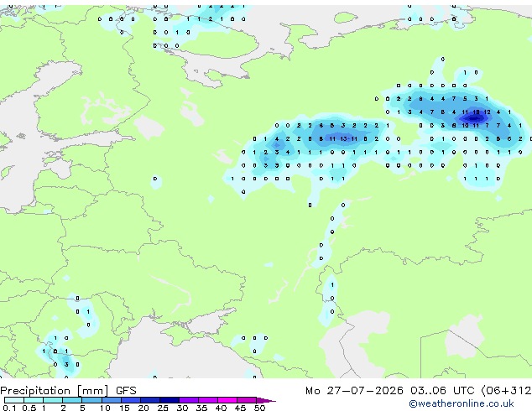Click the 2–5 mm legend swatch
The width and height of the screenshot is (532, 411).
tap(72, 400)
